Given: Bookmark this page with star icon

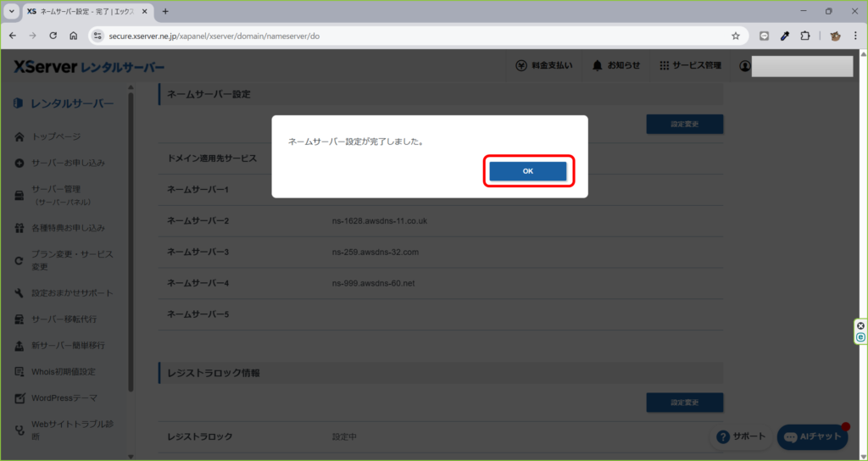Looking at the screenshot, I should [x=736, y=36].
